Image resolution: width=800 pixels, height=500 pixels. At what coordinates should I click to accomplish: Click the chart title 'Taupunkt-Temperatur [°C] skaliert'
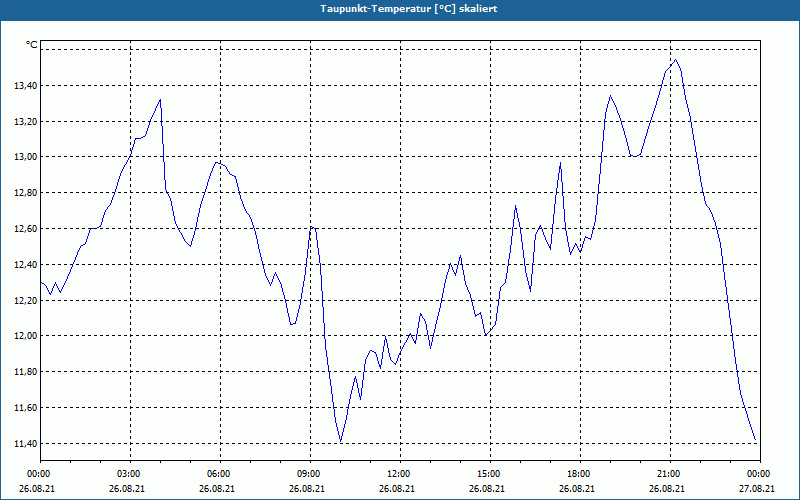tap(409, 9)
